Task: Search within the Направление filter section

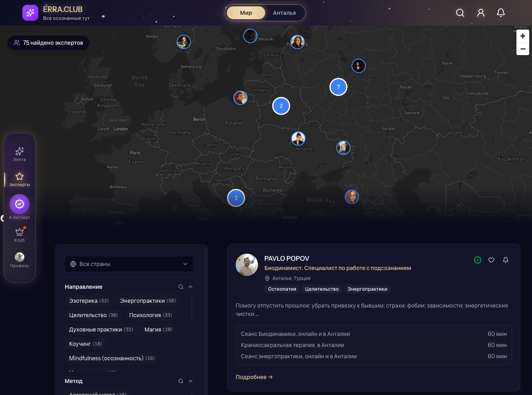Action: click(x=181, y=287)
